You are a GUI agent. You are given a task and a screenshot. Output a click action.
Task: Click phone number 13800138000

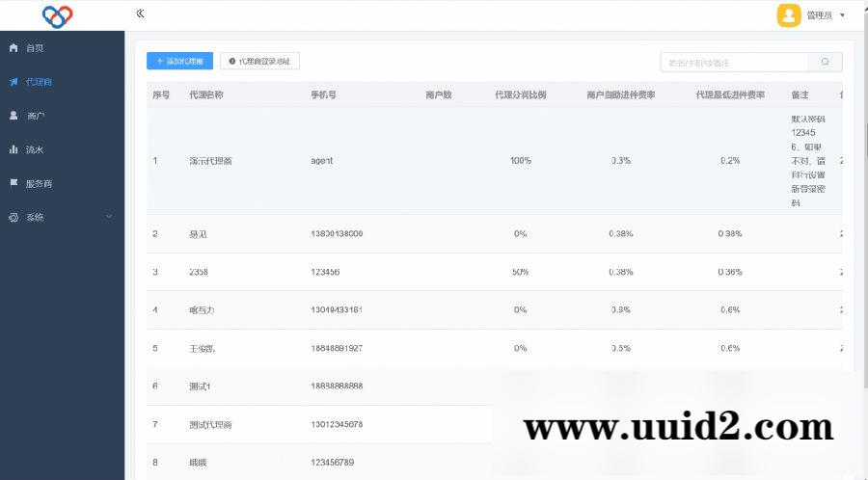point(337,234)
